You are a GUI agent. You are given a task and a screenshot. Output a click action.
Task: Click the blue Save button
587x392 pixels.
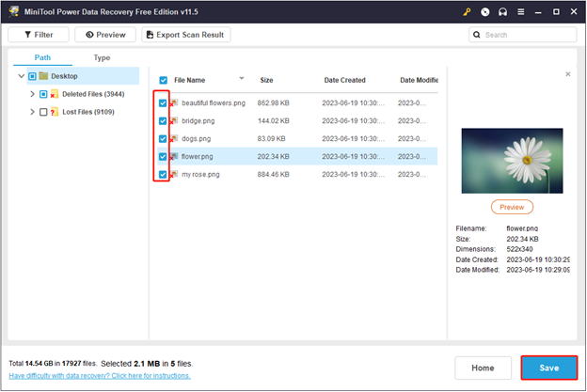click(x=549, y=368)
